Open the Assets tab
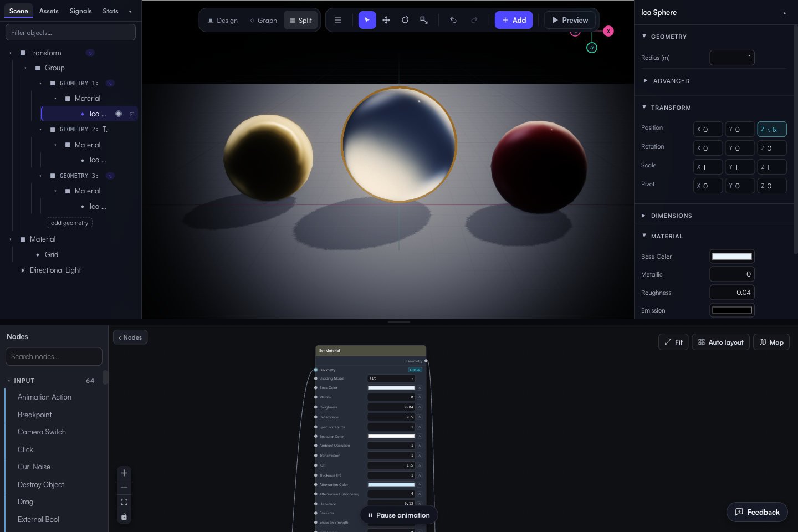The width and height of the screenshot is (798, 532). pos(49,11)
